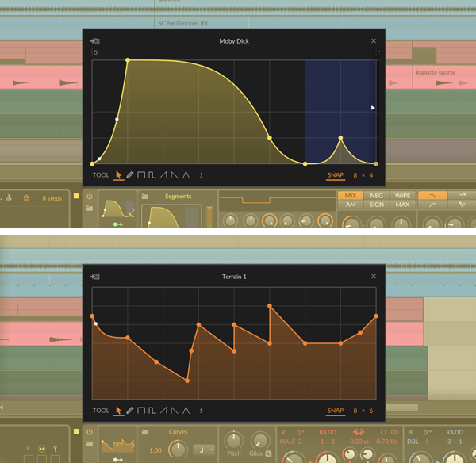This screenshot has width=476, height=463.
Task: Click the '8 steps' value
Action: (x=52, y=198)
